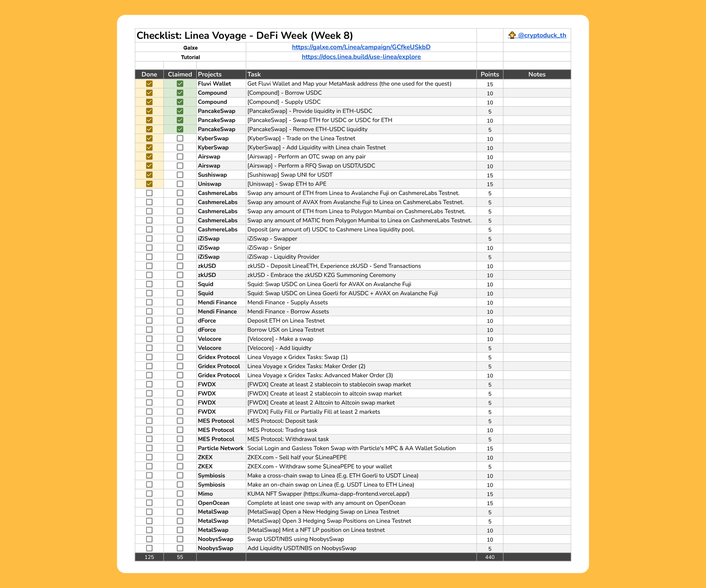This screenshot has height=588, width=706.
Task: Click the Notes cell for Fluvi Wallet
Action: point(537,84)
